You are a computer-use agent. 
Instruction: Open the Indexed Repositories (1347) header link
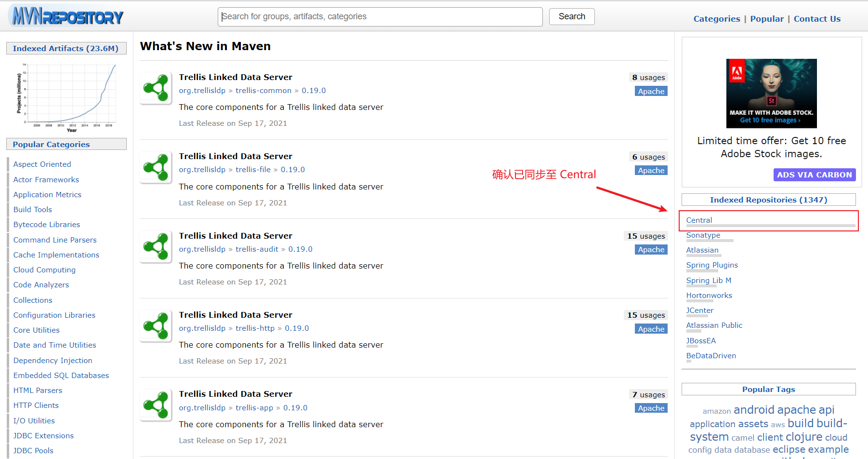pos(768,200)
